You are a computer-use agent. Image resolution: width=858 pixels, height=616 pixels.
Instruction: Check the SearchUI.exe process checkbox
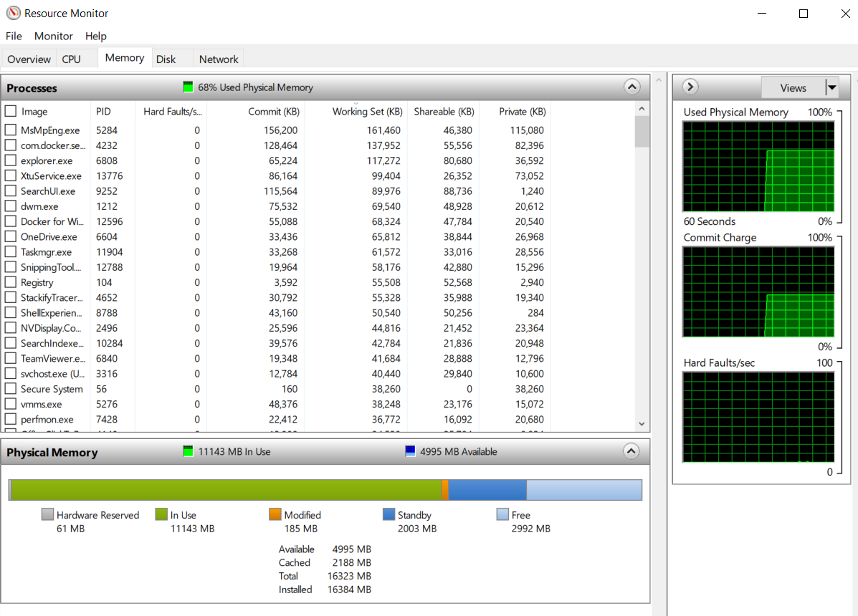(x=11, y=191)
